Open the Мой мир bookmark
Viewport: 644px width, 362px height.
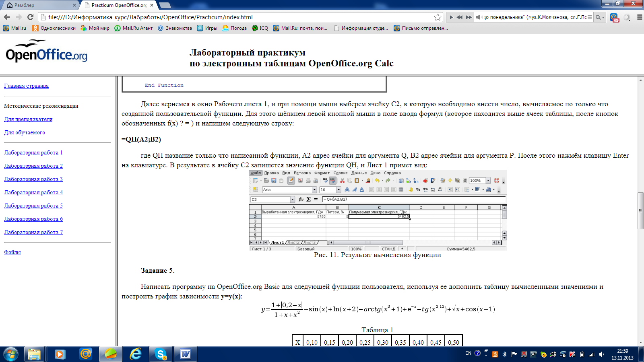(x=95, y=28)
